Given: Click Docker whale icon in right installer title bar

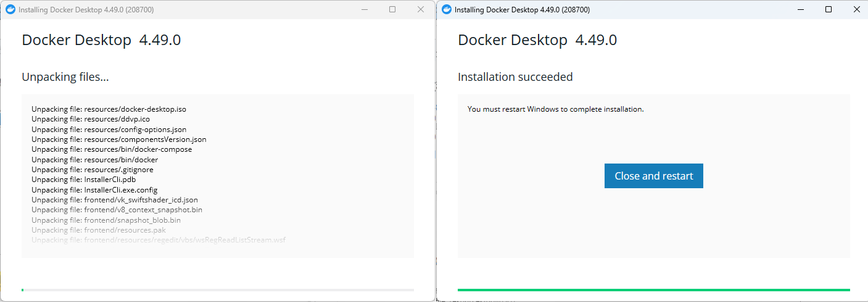Looking at the screenshot, I should [447, 10].
